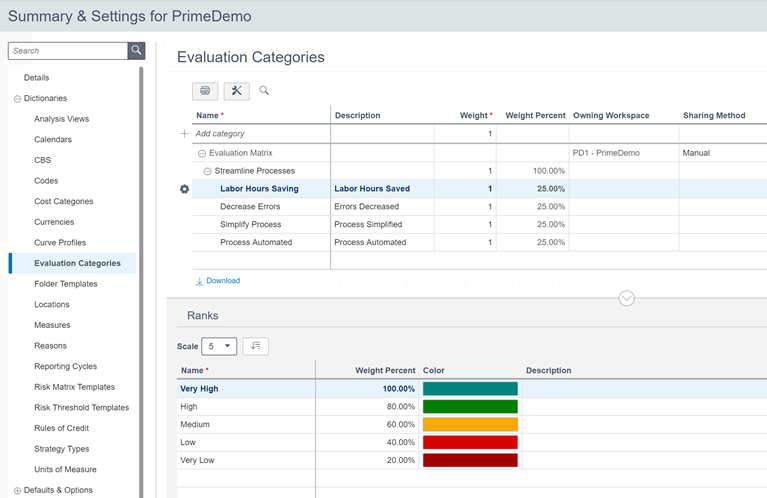Viewport: 767px width, 498px height.
Task: Collapse the Evaluation Matrix tree node
Action: pyautogui.click(x=202, y=153)
